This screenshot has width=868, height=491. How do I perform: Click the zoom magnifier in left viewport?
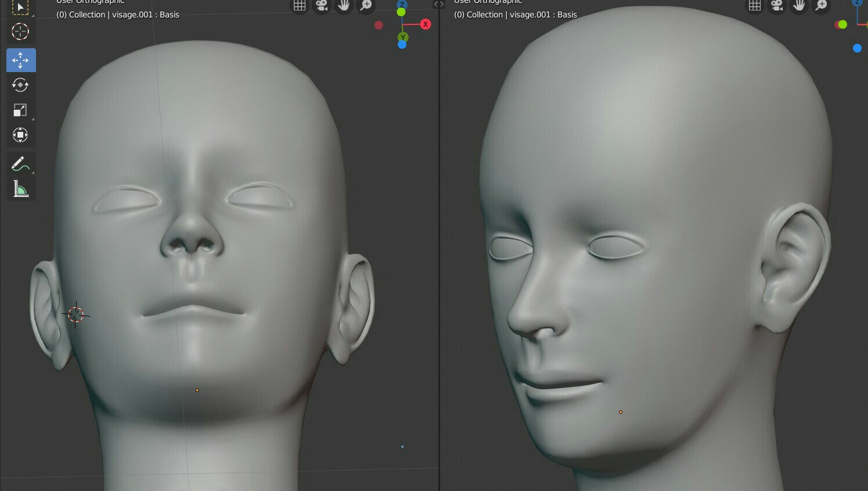[366, 6]
